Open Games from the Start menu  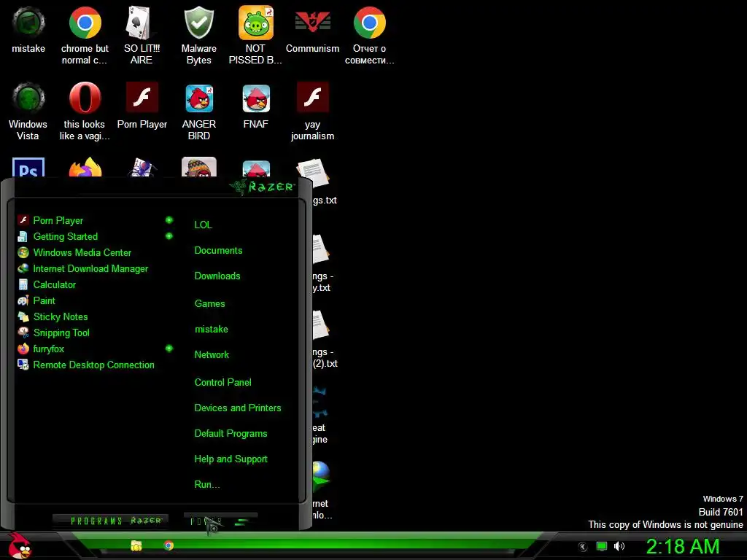pos(209,304)
